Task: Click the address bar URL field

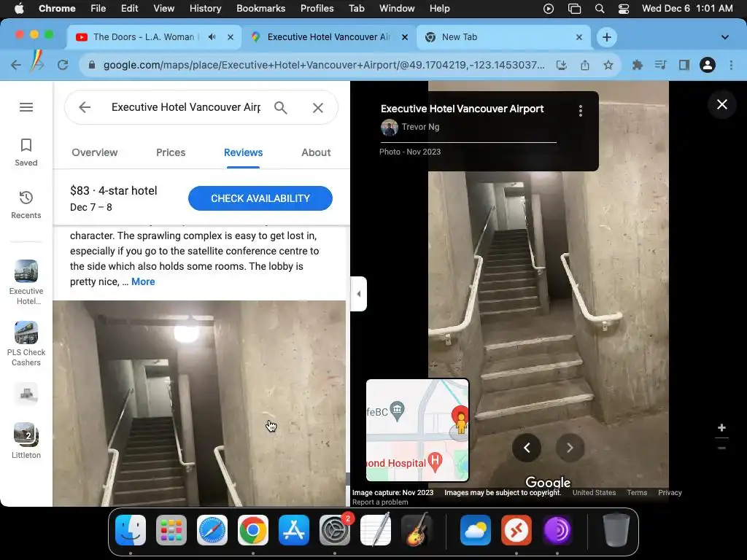Action: [x=324, y=65]
